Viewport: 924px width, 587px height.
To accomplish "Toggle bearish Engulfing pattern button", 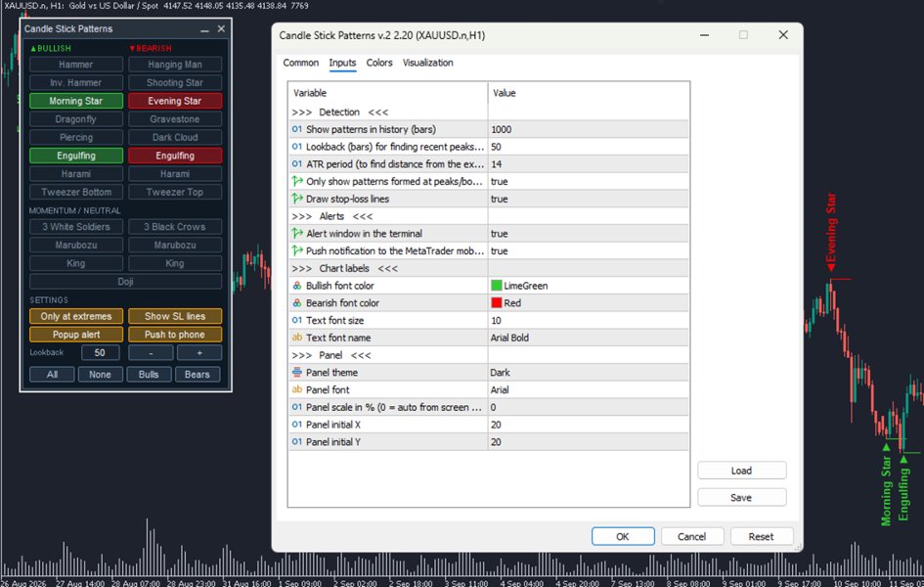I will click(x=175, y=156).
